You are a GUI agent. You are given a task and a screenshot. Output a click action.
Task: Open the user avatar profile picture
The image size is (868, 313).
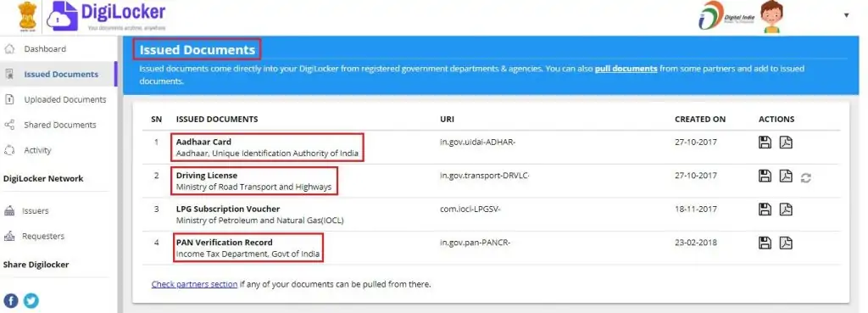tap(771, 17)
